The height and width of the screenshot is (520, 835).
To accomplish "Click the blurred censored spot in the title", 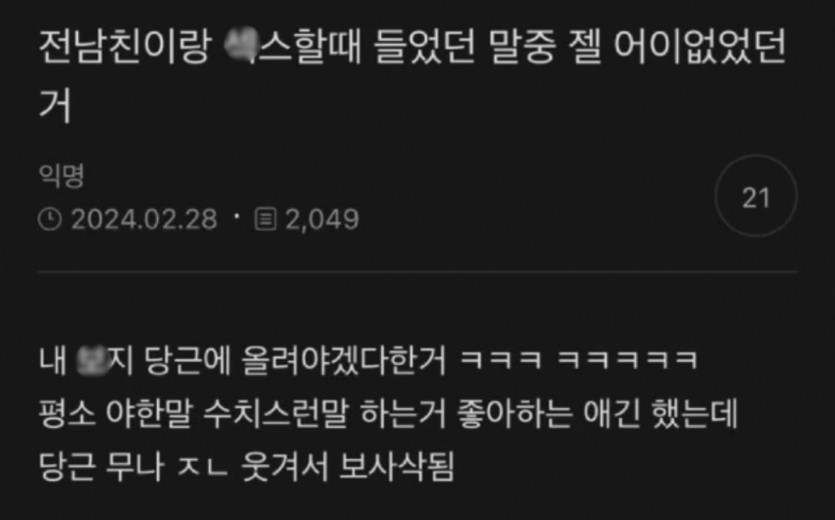I will click(241, 46).
